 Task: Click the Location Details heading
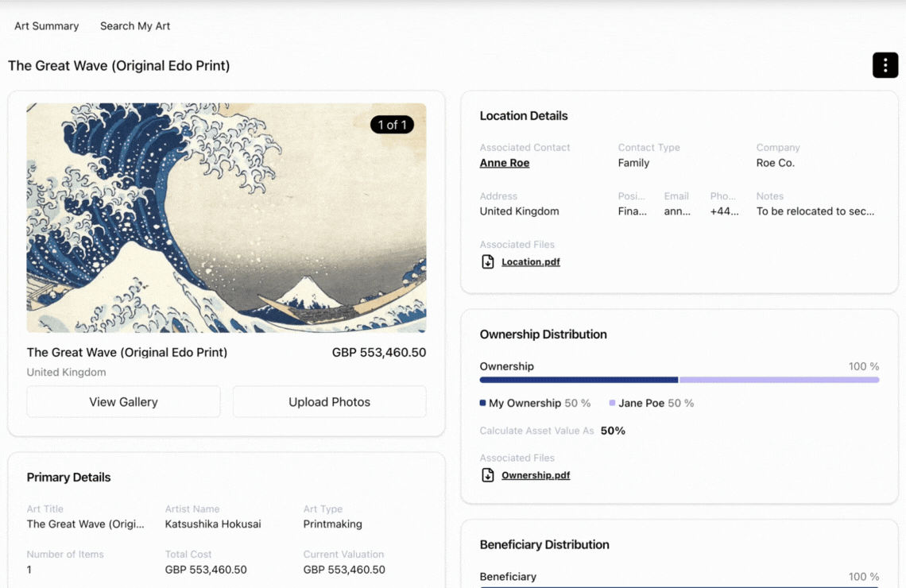(524, 116)
